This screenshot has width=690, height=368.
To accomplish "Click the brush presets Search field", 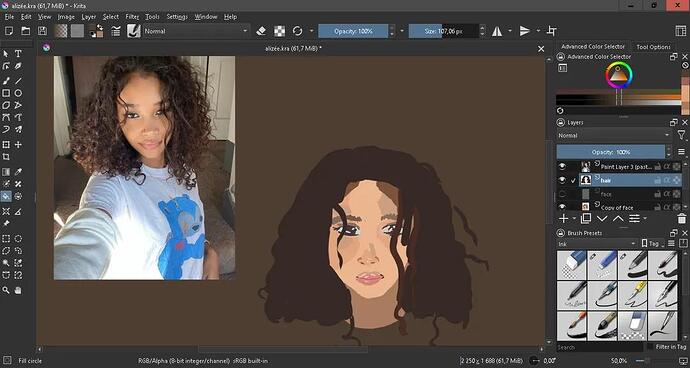I will 599,347.
